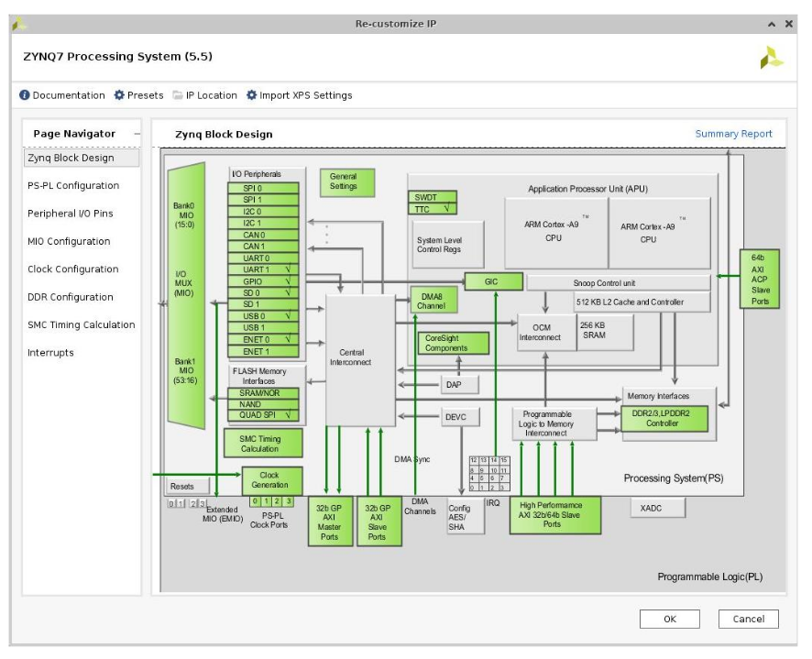Open the Clock Generation block
Screen dimensions: 812x659
pyautogui.click(x=272, y=480)
